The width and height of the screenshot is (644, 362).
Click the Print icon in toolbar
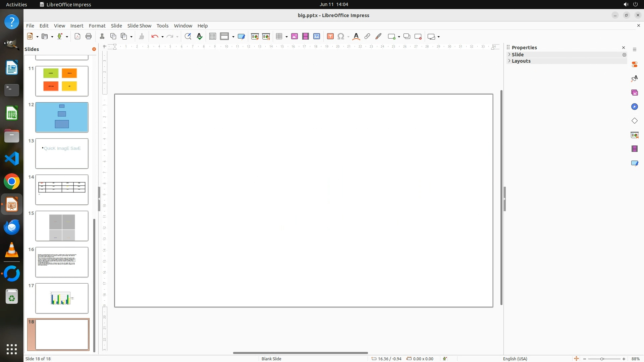click(89, 37)
